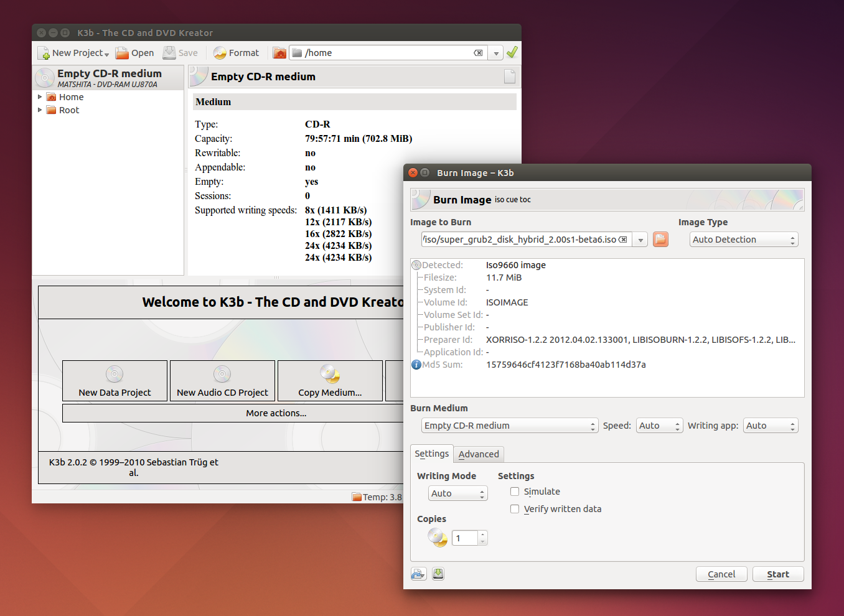The width and height of the screenshot is (844, 616).
Task: Start burning the image
Action: (778, 574)
